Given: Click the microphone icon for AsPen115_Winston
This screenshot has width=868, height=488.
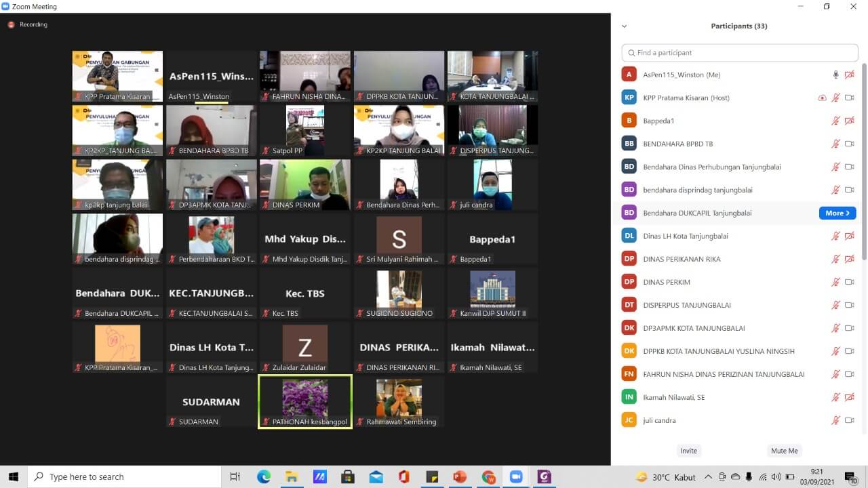Looking at the screenshot, I should click(835, 75).
